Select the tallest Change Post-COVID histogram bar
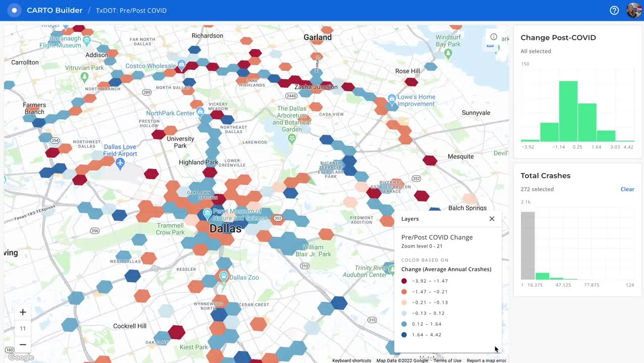This screenshot has height=363, width=644. point(568,111)
